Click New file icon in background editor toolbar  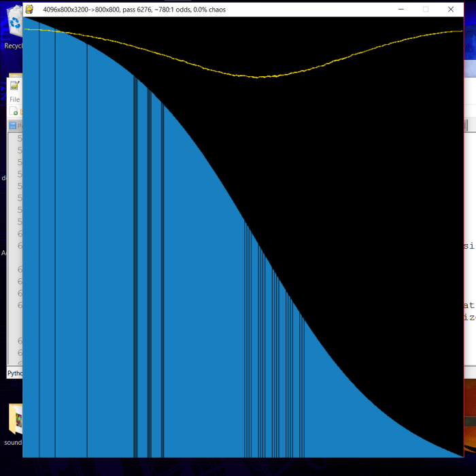click(14, 112)
